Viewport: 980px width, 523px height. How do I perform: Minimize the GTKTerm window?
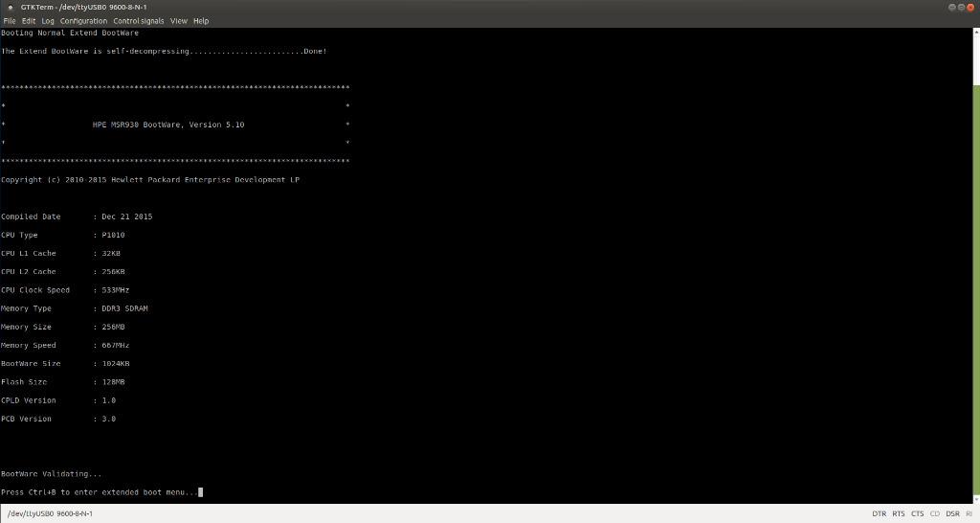tap(953, 7)
